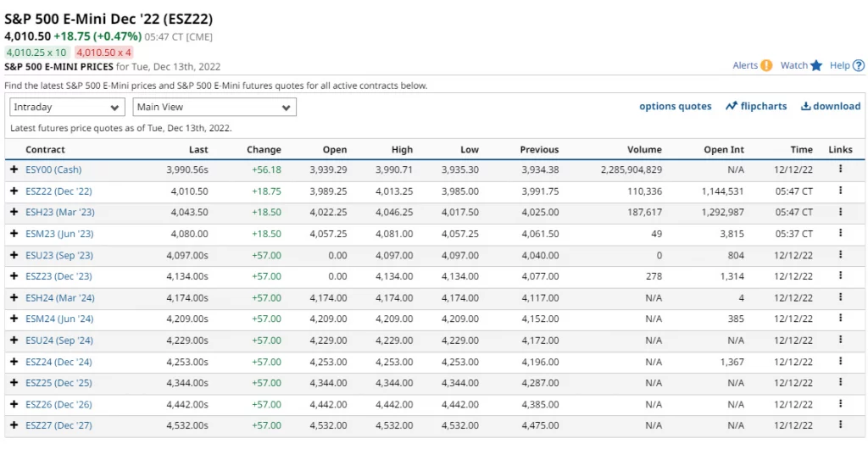Screen dimensions: 868x460
Task: Open the ESZ22 (Dec '22) contract link
Action: coord(58,191)
